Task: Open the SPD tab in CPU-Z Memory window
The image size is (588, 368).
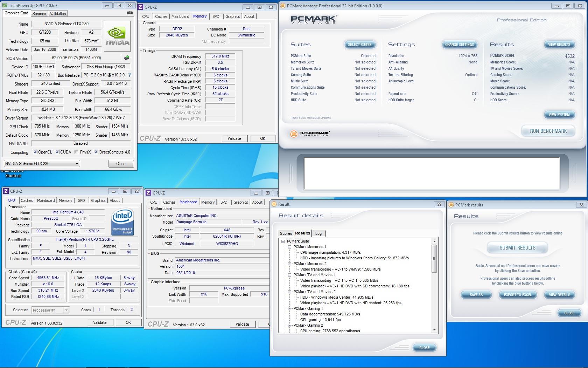Action: [x=216, y=16]
